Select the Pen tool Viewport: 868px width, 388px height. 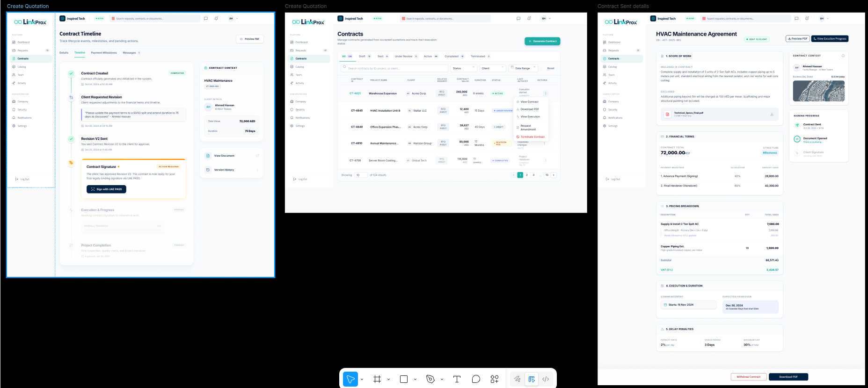[x=430, y=379]
